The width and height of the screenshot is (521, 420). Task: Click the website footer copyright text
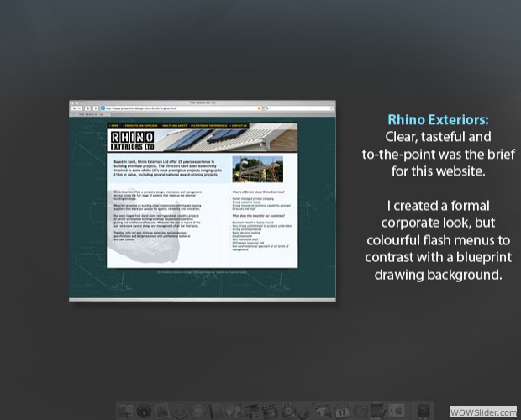tap(202, 272)
